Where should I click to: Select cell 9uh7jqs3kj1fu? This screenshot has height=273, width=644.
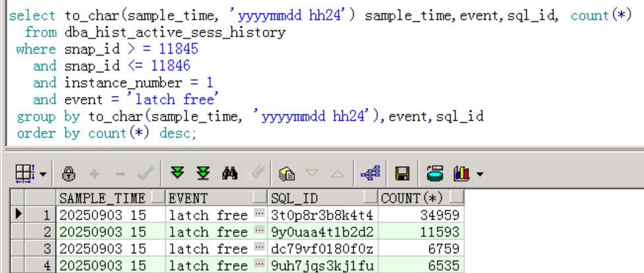323,265
